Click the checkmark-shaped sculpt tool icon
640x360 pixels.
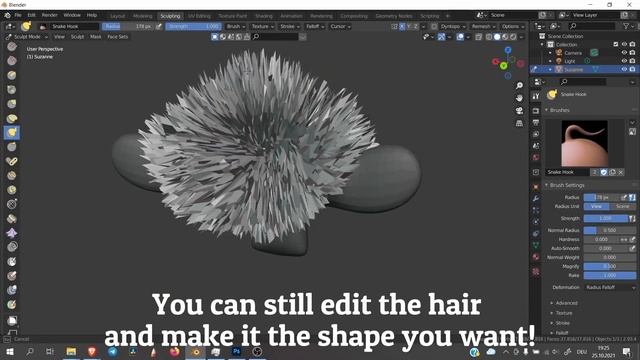point(12,161)
